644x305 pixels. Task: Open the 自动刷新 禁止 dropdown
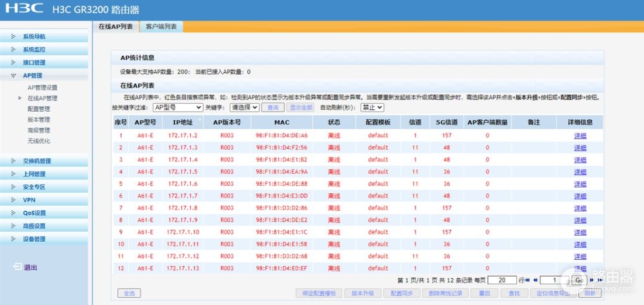372,107
